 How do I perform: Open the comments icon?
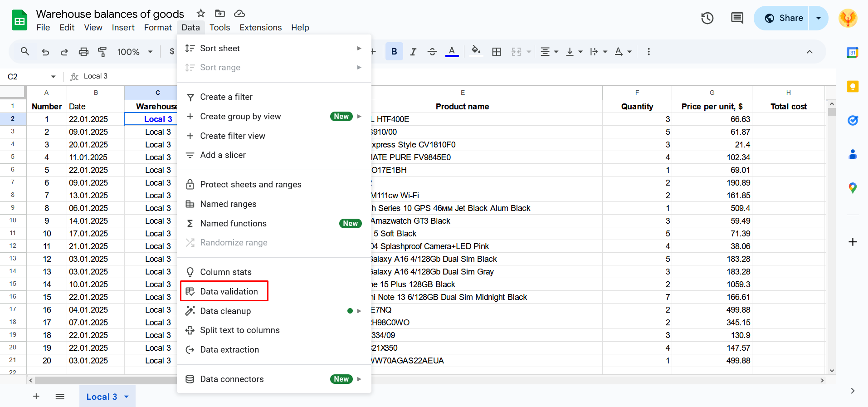tap(737, 18)
